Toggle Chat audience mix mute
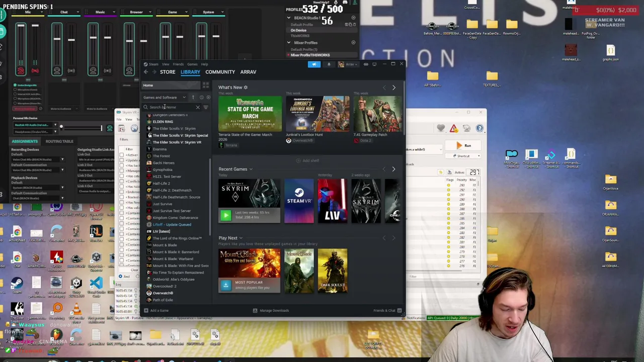The width and height of the screenshot is (644, 362). pos(71,71)
